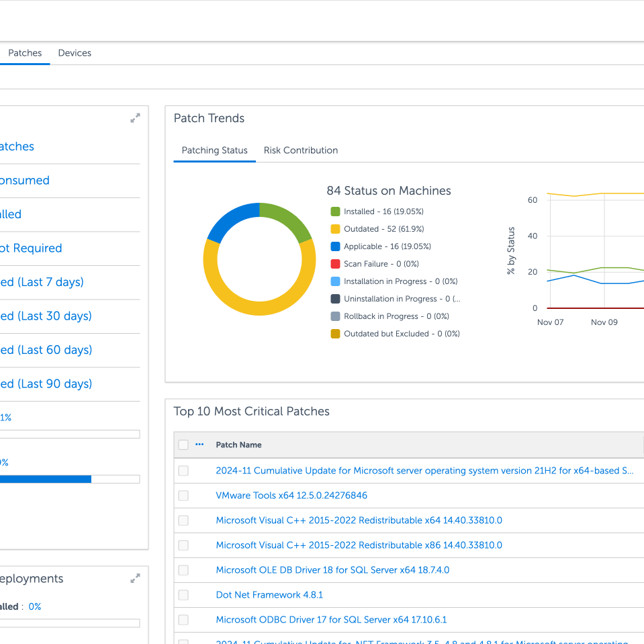
Task: Click the Outdated but Excluded legend swatch
Action: point(335,334)
